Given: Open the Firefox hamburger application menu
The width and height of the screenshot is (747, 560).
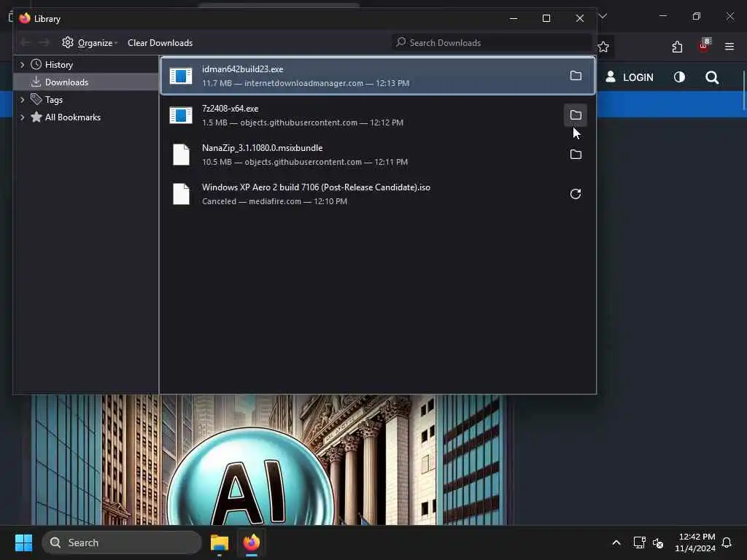Looking at the screenshot, I should [x=729, y=47].
